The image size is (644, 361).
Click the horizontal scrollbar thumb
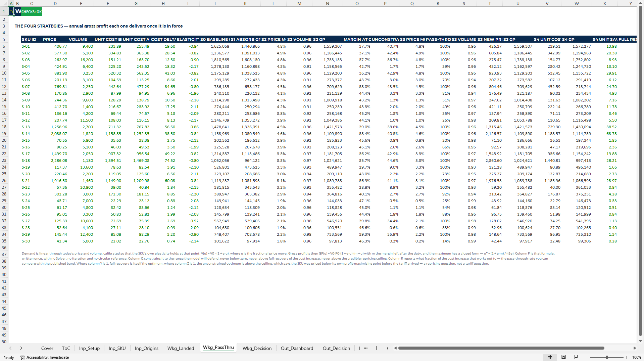tap(501, 348)
